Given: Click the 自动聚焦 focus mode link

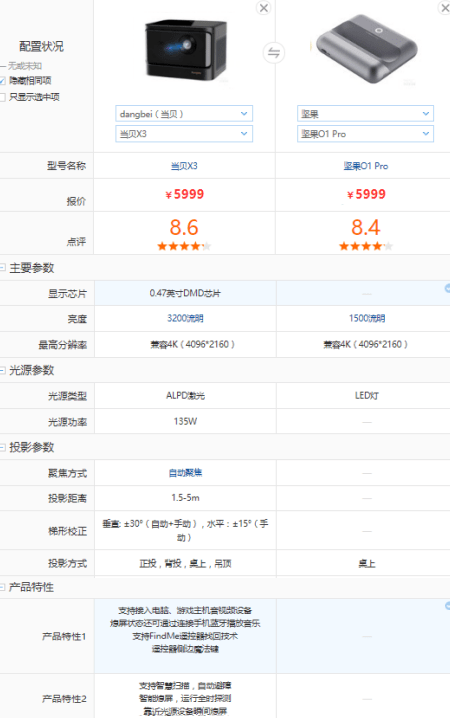Looking at the screenshot, I should (x=185, y=473).
